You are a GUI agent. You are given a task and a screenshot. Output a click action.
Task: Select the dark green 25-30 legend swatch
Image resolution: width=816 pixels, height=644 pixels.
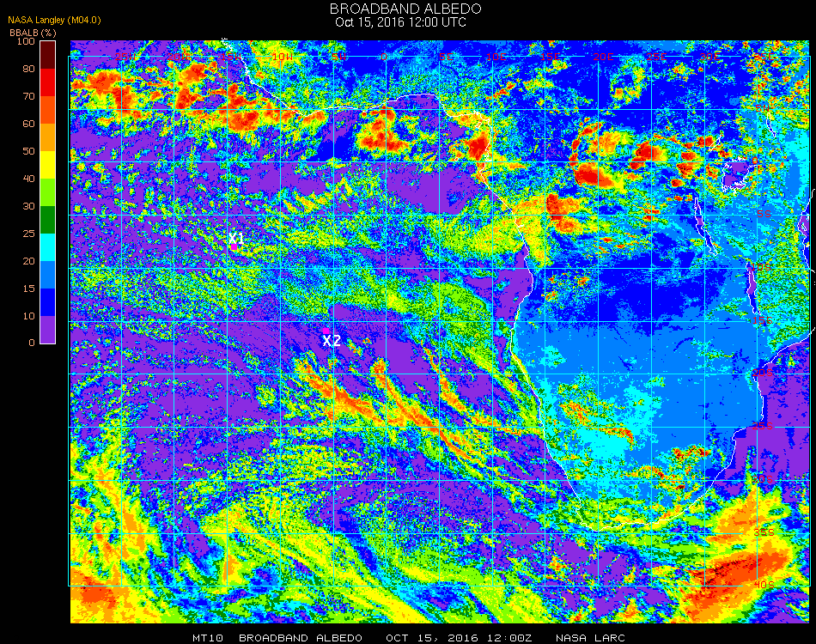pyautogui.click(x=47, y=220)
